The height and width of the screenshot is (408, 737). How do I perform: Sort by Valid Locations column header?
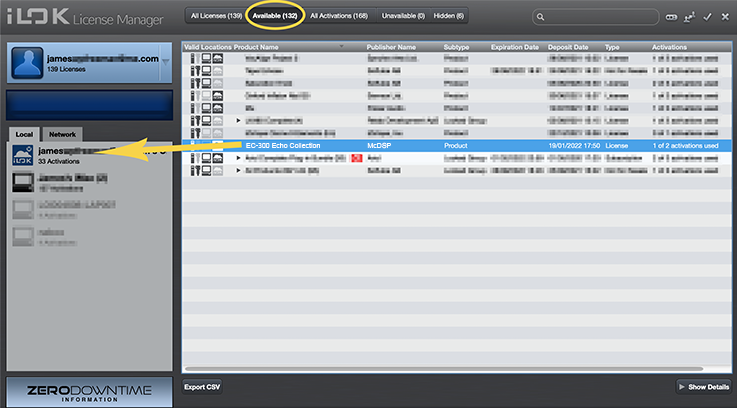(x=207, y=47)
